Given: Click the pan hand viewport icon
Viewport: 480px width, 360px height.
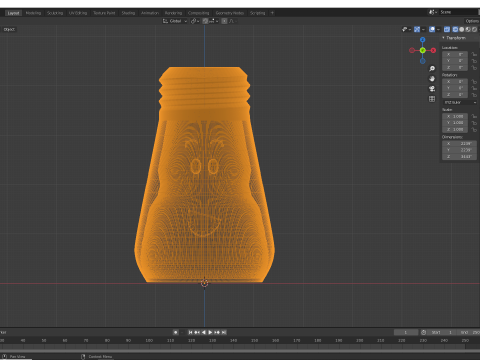Looking at the screenshot, I should pyautogui.click(x=432, y=79).
